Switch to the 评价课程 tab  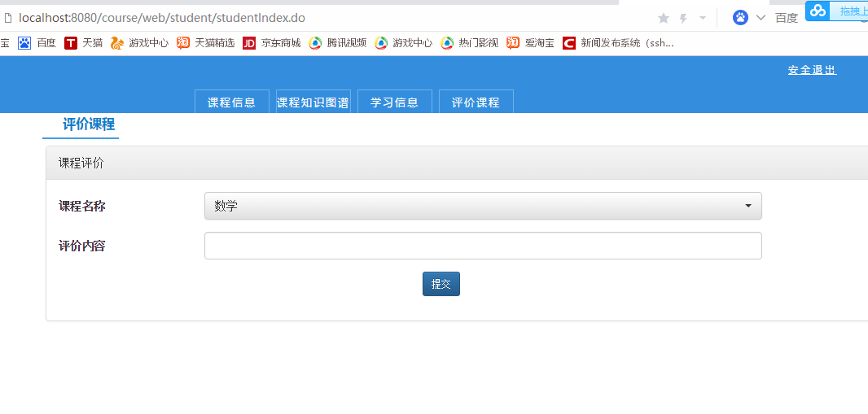click(476, 102)
